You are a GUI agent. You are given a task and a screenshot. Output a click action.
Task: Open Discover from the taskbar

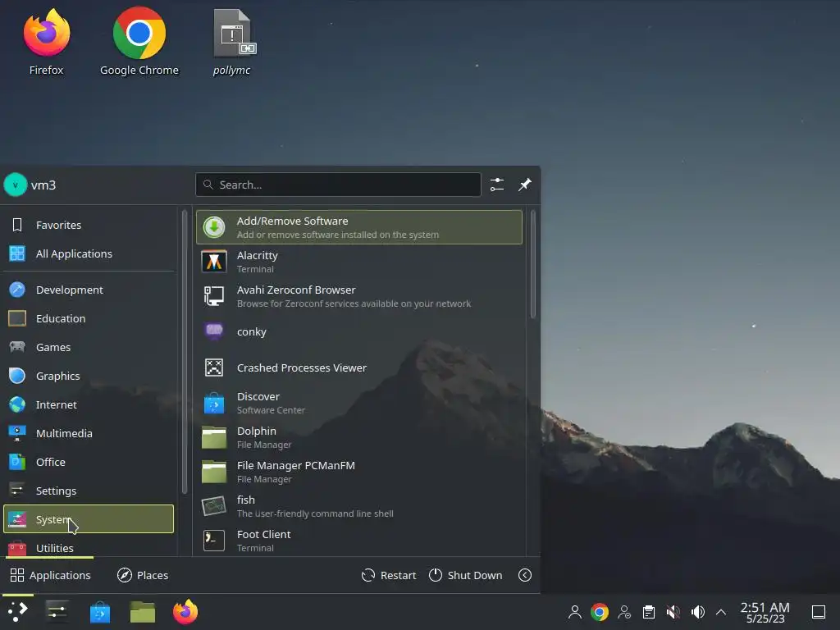pyautogui.click(x=100, y=612)
